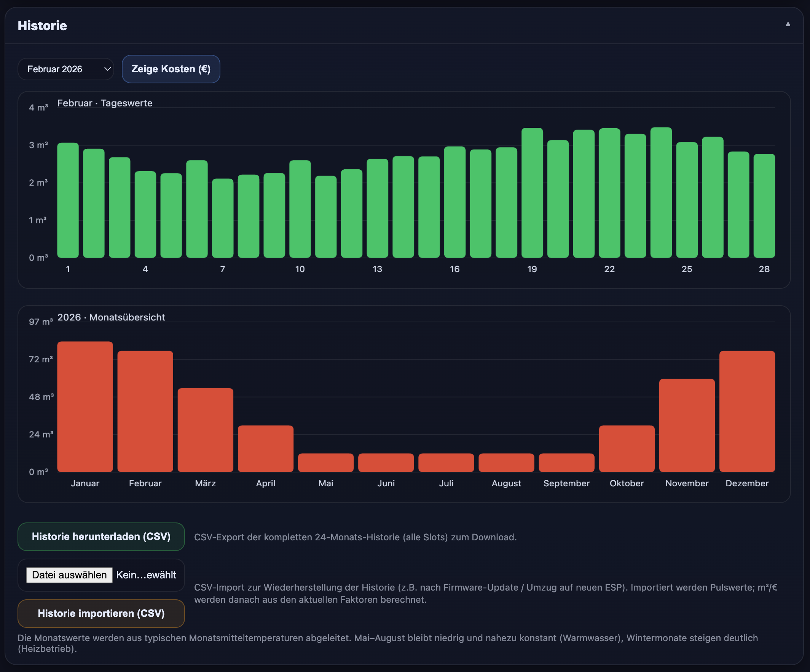810x672 pixels.
Task: Click the 2026 · Monatsübersicht chart title
Action: pos(112,317)
